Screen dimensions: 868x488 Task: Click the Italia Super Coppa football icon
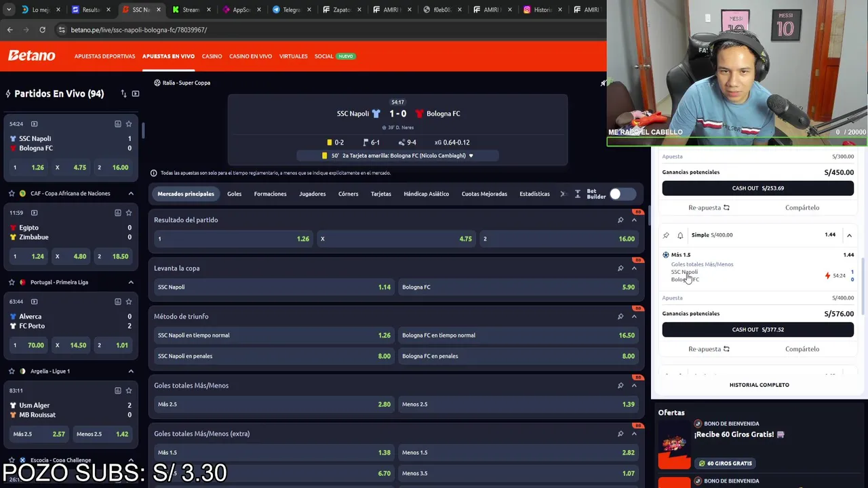point(157,83)
